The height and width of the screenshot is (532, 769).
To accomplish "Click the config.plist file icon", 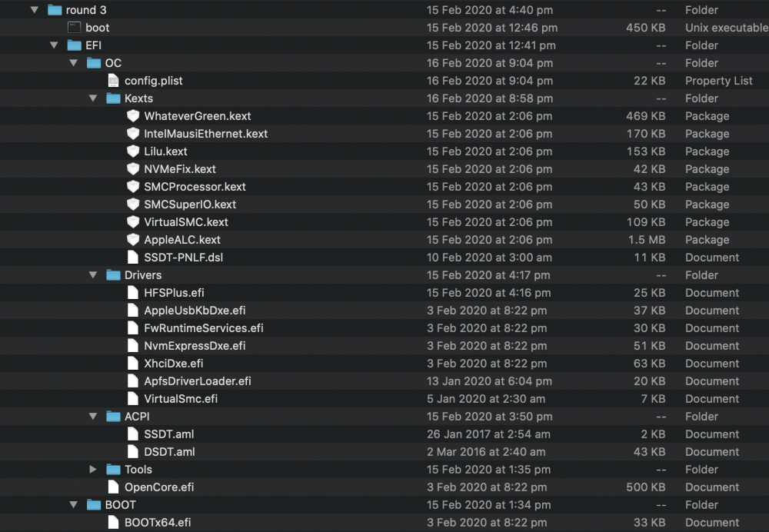I will click(113, 81).
